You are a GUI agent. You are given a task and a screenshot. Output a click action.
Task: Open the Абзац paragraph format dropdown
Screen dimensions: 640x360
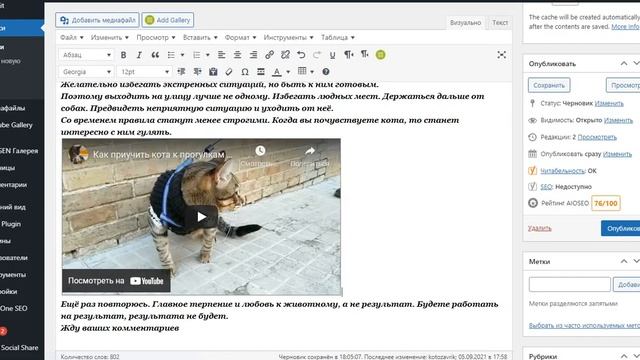click(x=86, y=55)
